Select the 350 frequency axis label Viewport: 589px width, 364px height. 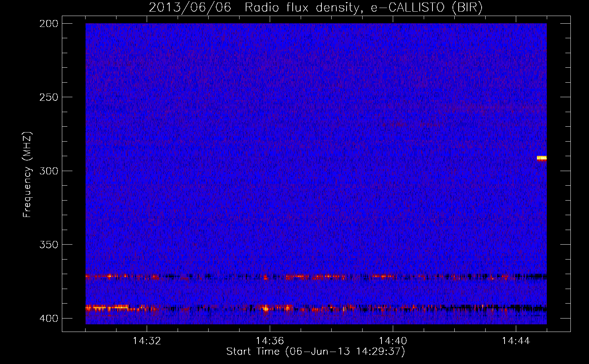coord(48,245)
